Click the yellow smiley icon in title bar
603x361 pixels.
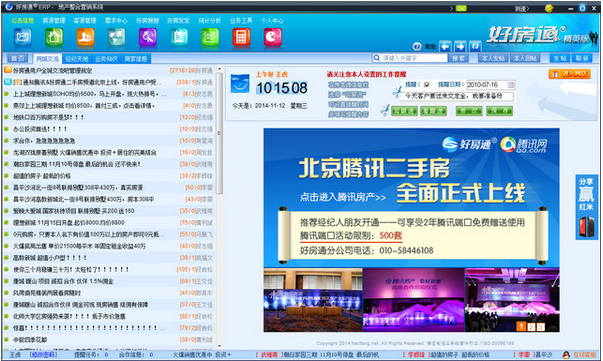[549, 8]
